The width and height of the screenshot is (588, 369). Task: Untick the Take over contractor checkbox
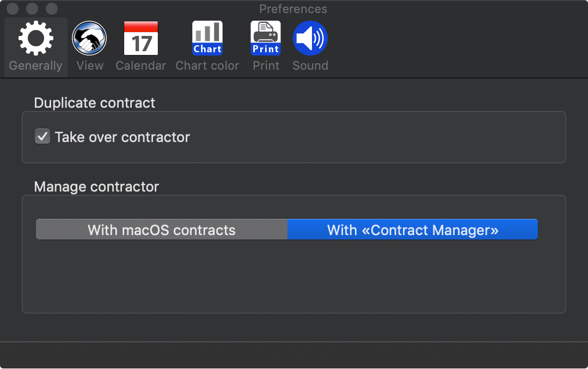pyautogui.click(x=42, y=137)
